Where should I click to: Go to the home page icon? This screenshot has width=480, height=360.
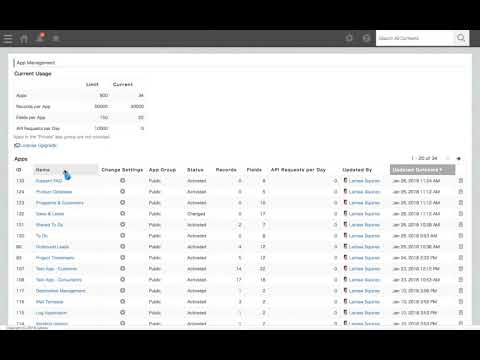point(24,38)
